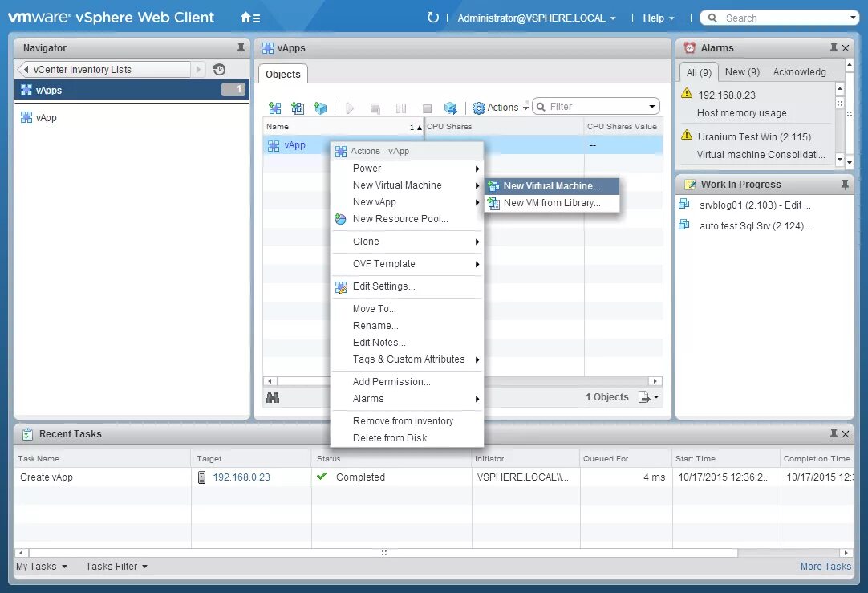Choose Rename in context menu
This screenshot has height=593, width=868.
coord(407,326)
